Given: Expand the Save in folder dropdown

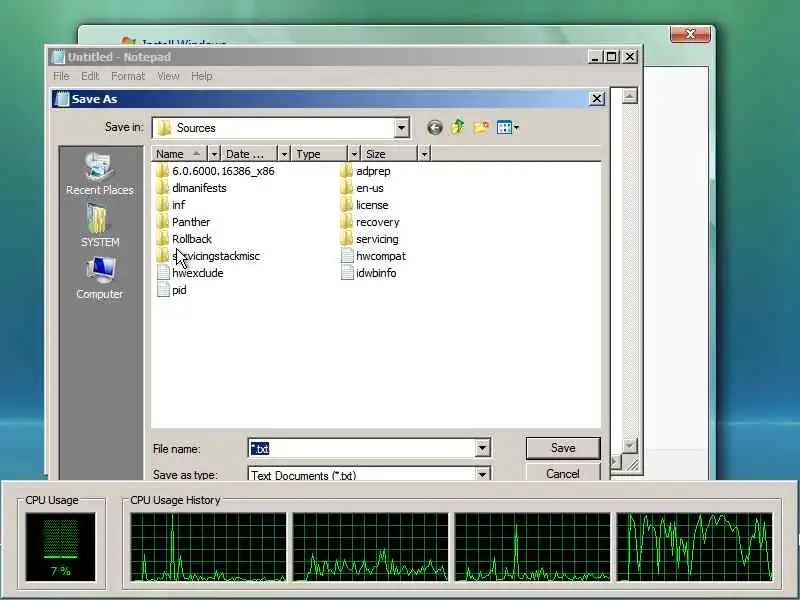Looking at the screenshot, I should pos(402,128).
